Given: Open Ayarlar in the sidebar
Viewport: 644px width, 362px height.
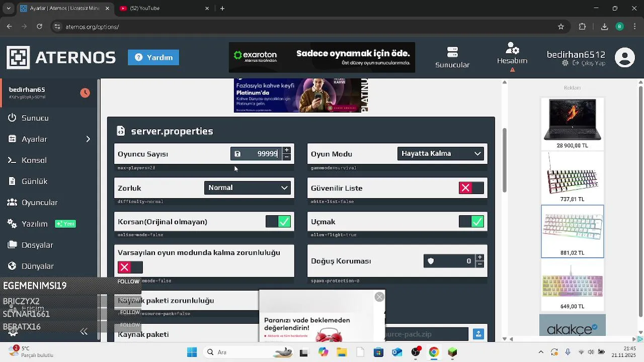Looking at the screenshot, I should 34,139.
